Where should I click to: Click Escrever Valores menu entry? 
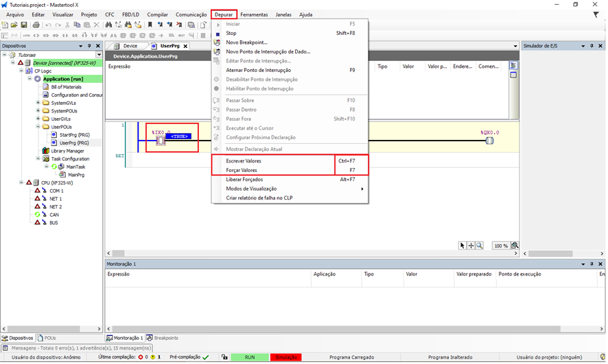click(244, 160)
